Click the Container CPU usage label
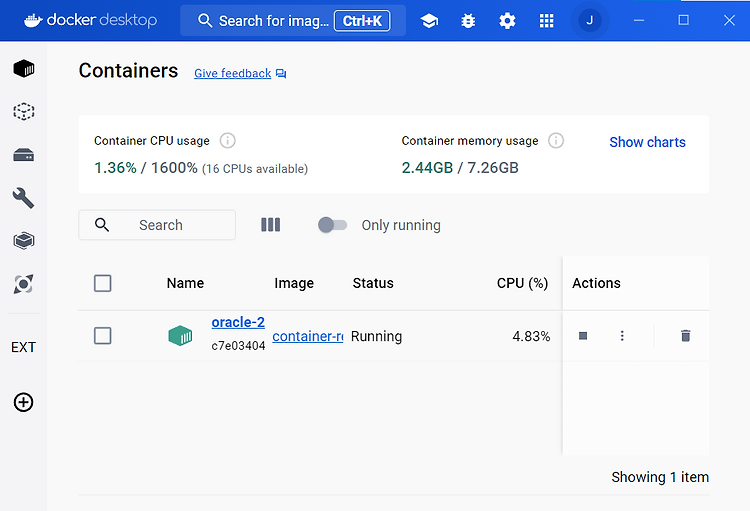 (x=152, y=141)
